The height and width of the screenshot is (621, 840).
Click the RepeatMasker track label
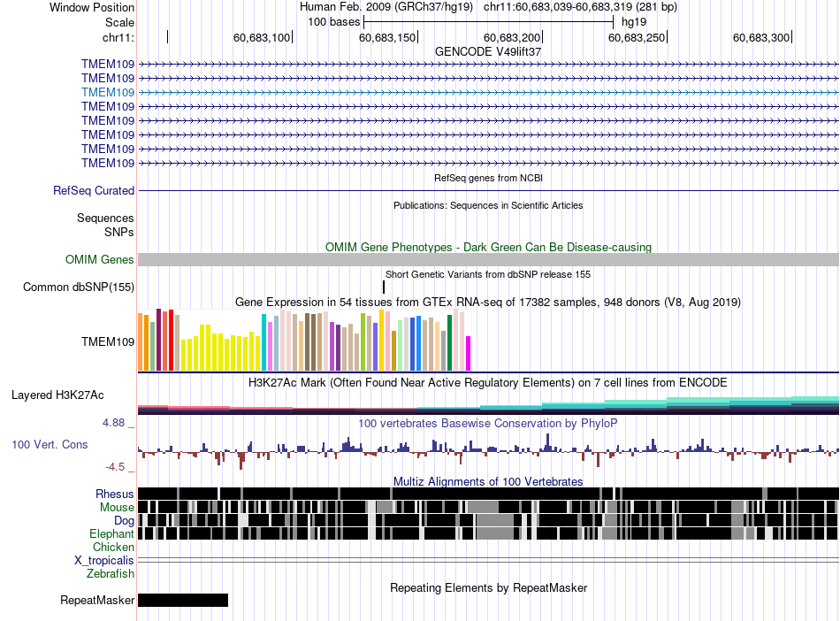coord(97,600)
